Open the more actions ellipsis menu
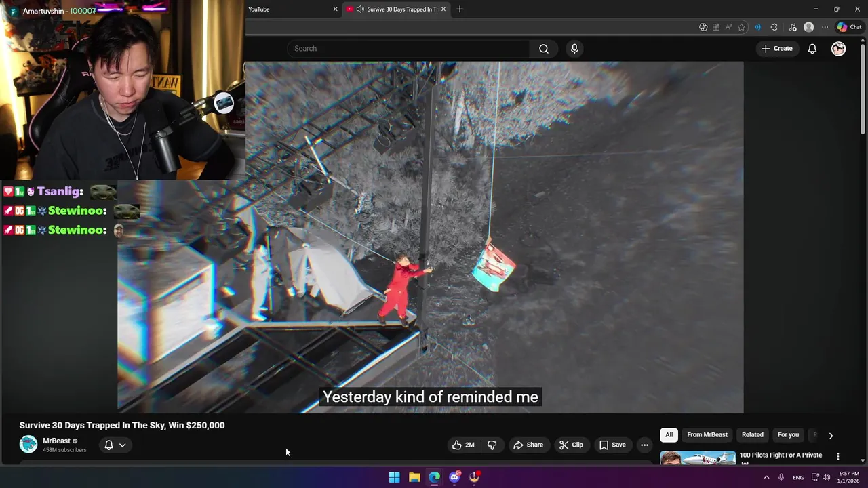The width and height of the screenshot is (868, 488). click(644, 445)
